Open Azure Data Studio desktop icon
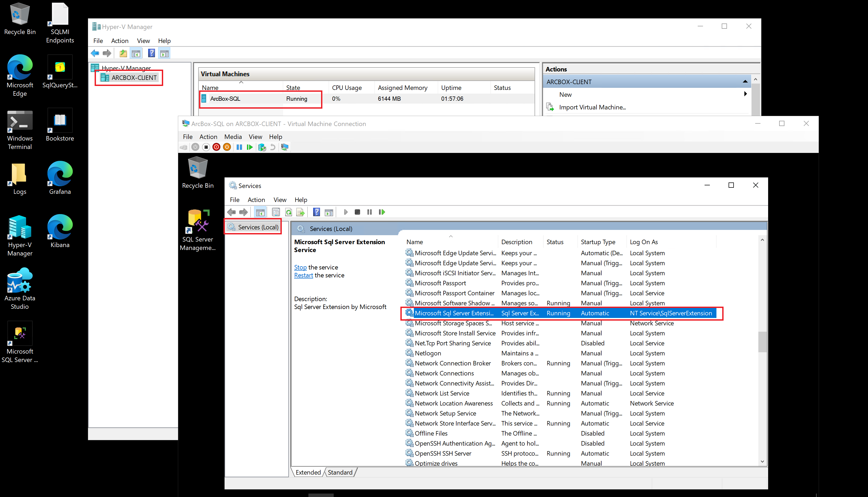The image size is (868, 497). click(x=20, y=288)
